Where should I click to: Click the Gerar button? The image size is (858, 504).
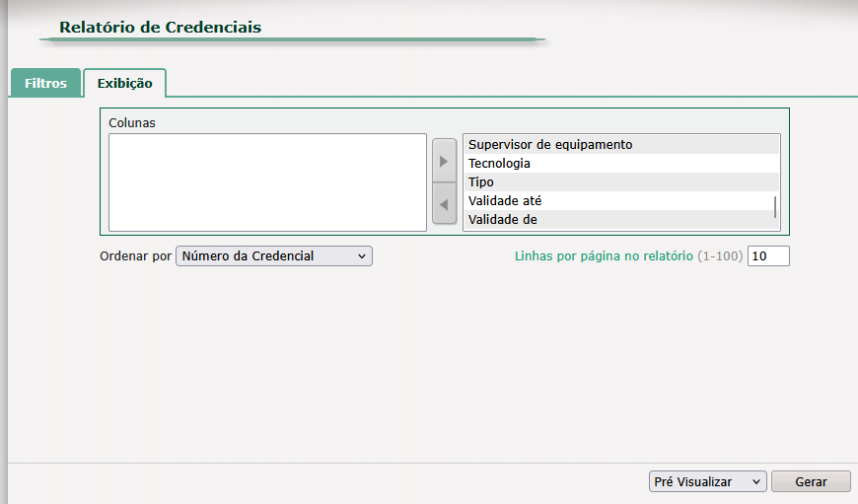(x=811, y=481)
